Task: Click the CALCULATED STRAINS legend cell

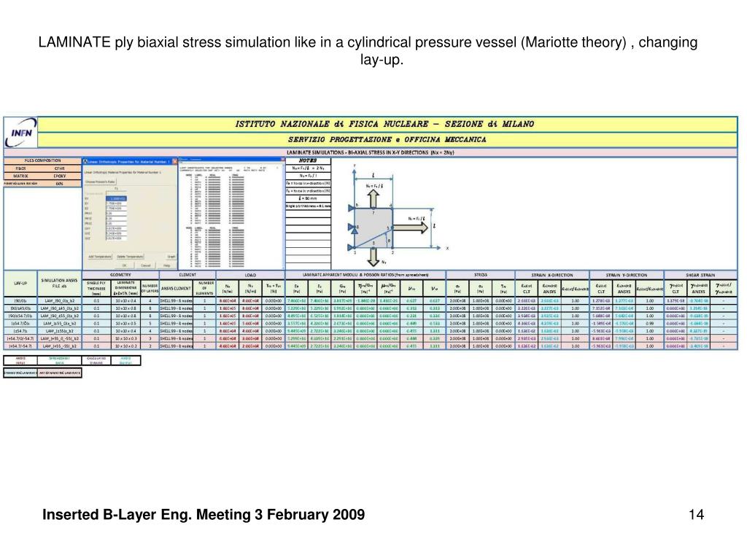Action: point(96,360)
